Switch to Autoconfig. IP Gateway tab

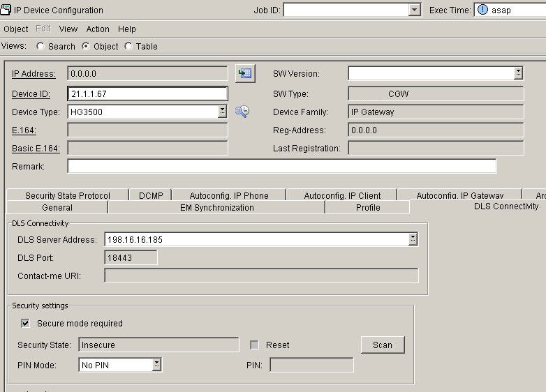pyautogui.click(x=459, y=195)
